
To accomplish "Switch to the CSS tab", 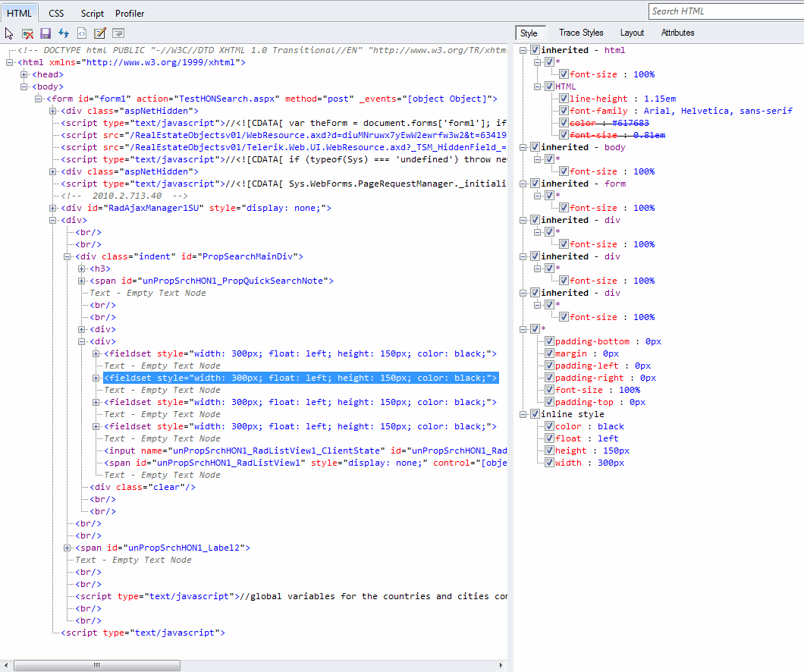I will (56, 13).
